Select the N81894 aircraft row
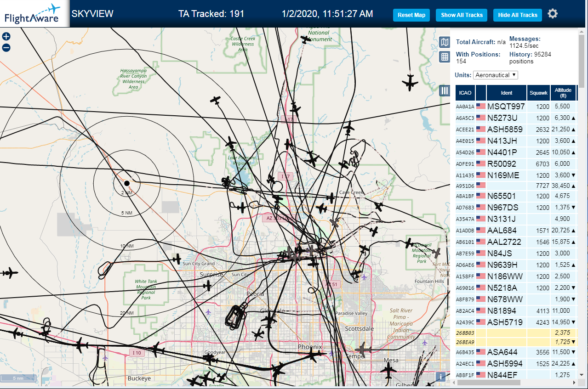The height and width of the screenshot is (389, 588). pyautogui.click(x=516, y=311)
